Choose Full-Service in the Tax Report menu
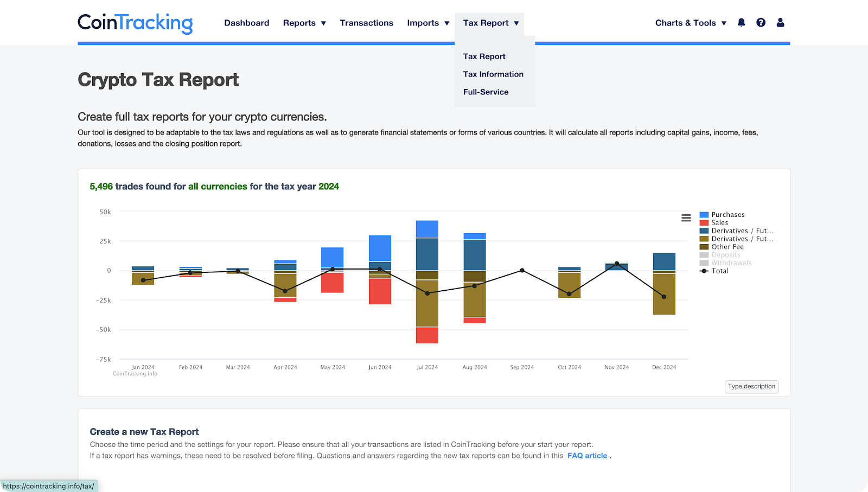Image resolution: width=868 pixels, height=492 pixels. 486,92
